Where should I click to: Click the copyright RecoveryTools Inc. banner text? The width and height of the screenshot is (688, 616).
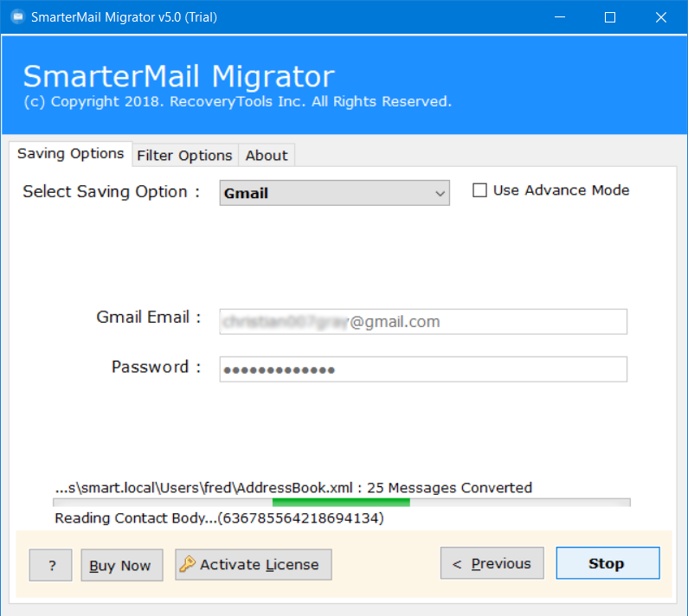237,101
